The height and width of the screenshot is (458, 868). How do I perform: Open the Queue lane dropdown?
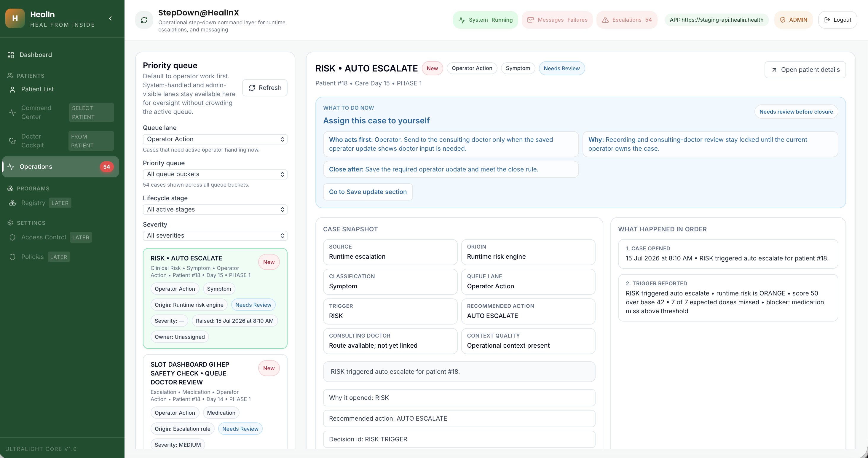coord(215,139)
